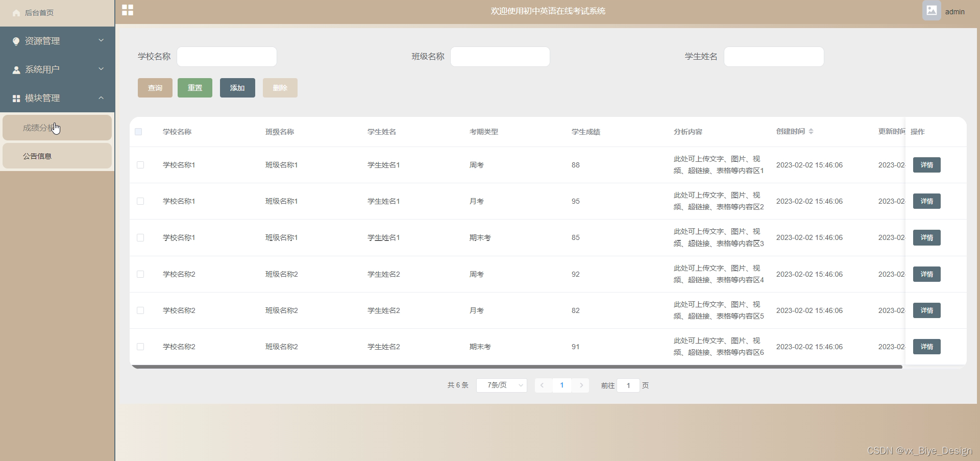Image resolution: width=980 pixels, height=461 pixels.
Task: Check the row with 学生姓名1 期末考 score 85
Action: (140, 238)
